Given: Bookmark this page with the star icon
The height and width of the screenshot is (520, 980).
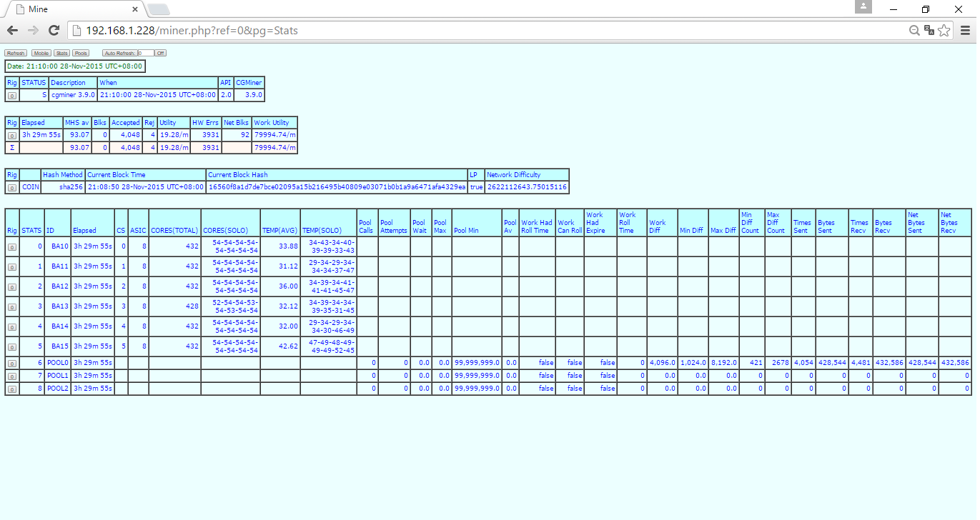Looking at the screenshot, I should tap(944, 31).
